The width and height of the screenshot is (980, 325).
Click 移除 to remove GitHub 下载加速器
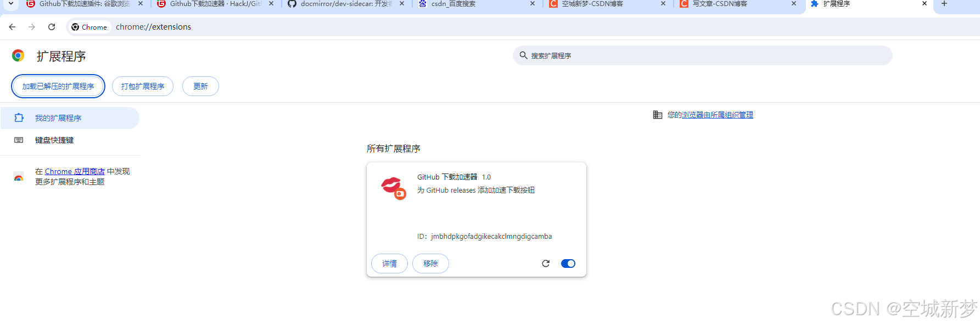click(430, 264)
